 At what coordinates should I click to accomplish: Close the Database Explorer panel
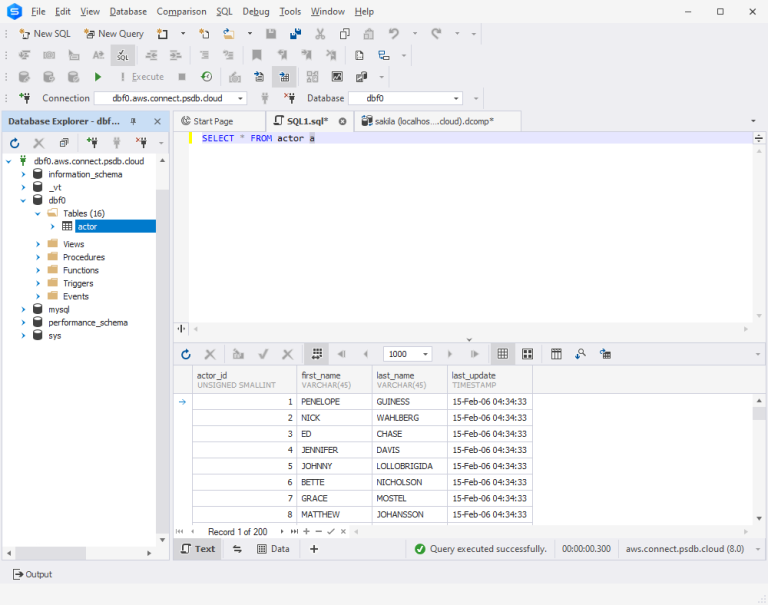pyautogui.click(x=158, y=121)
